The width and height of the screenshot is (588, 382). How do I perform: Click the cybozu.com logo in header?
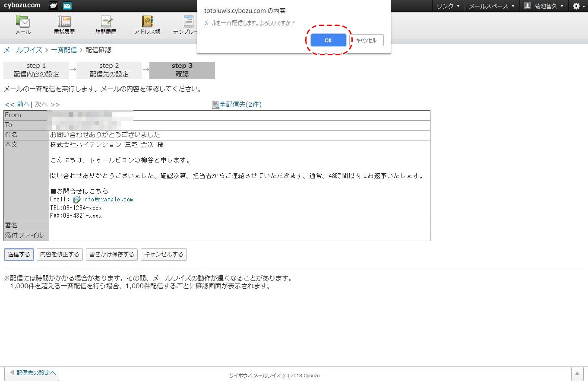click(22, 6)
